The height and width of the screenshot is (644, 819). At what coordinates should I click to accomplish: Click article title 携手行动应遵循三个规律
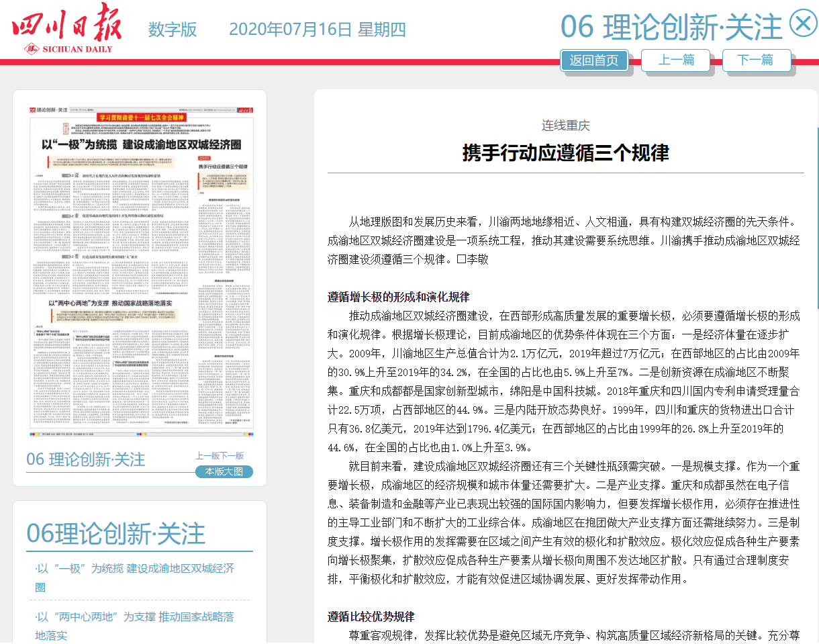565,153
